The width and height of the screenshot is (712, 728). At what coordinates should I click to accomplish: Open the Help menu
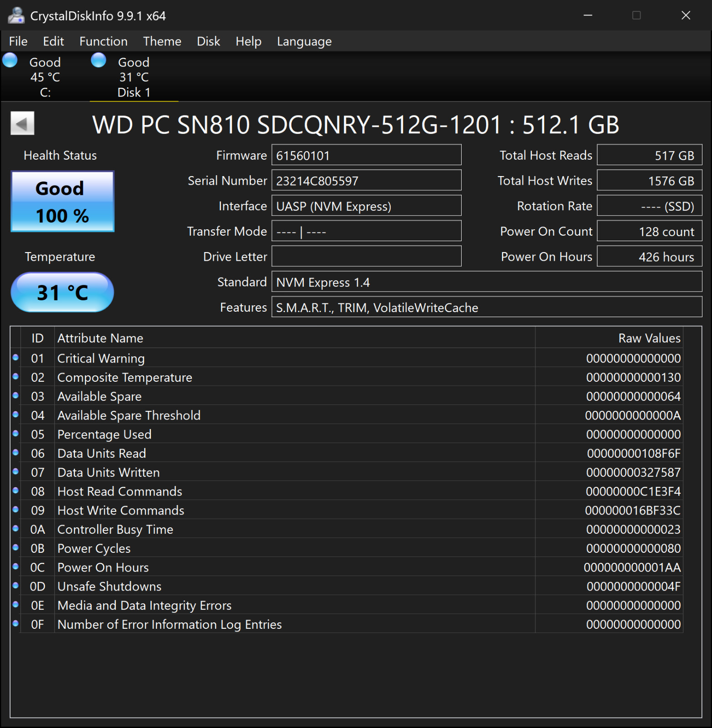249,41
